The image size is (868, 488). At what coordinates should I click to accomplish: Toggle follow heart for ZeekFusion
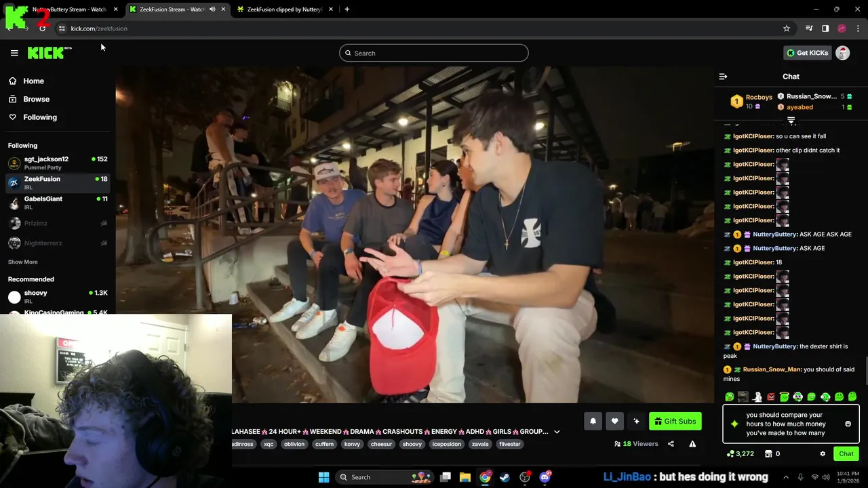click(x=614, y=422)
